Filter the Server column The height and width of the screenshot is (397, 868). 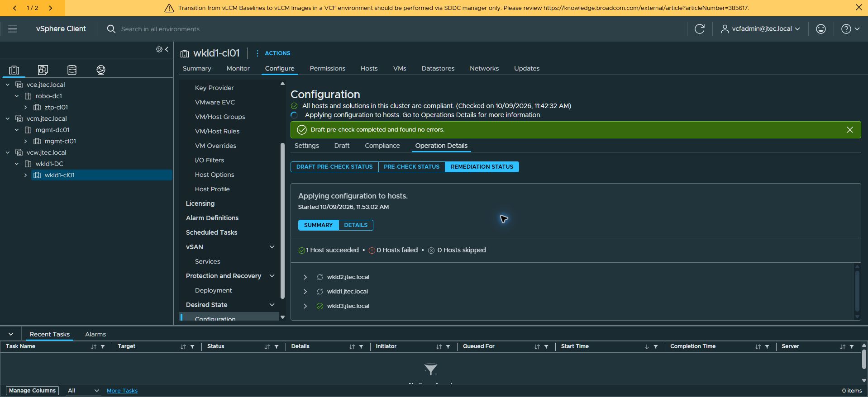(x=852, y=347)
